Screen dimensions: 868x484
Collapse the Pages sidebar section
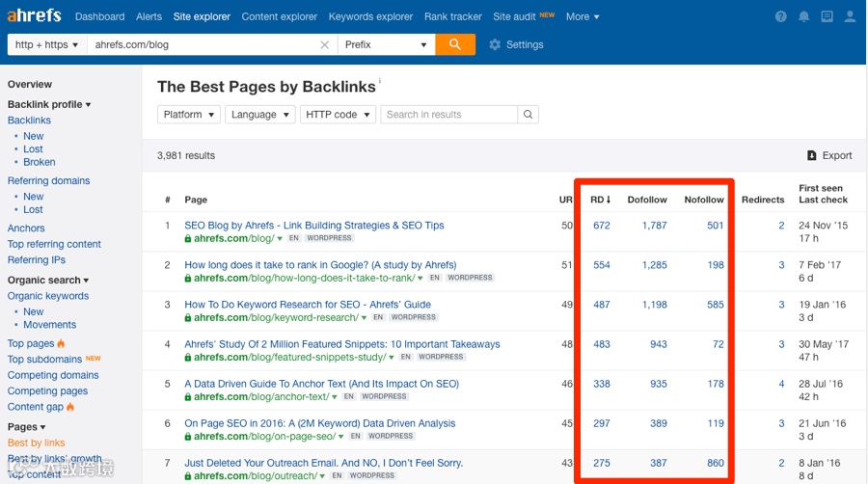point(27,427)
